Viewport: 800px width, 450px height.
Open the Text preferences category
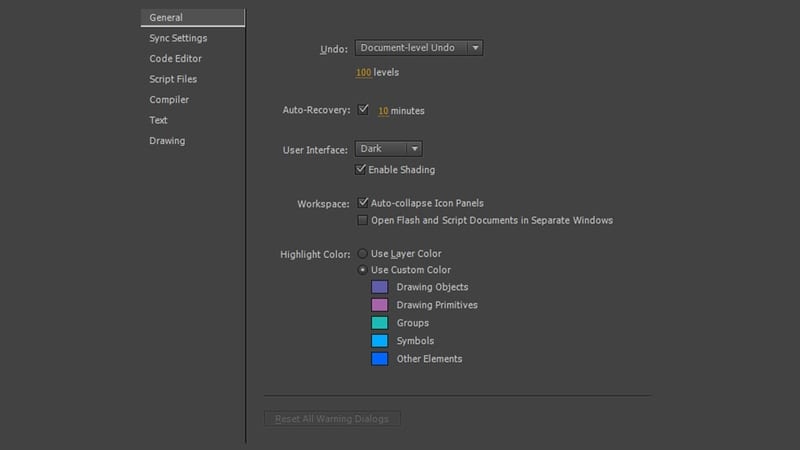point(158,120)
